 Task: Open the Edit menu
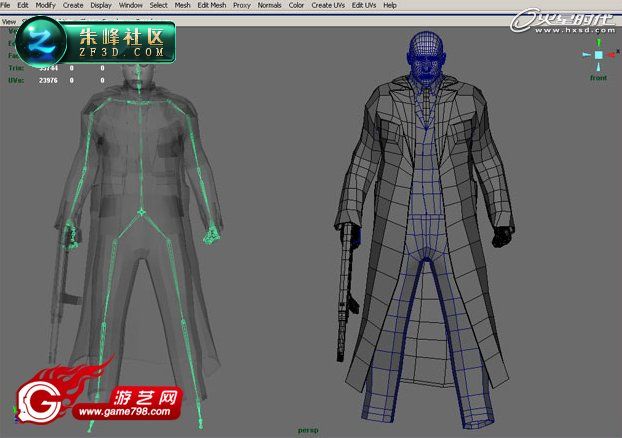23,5
